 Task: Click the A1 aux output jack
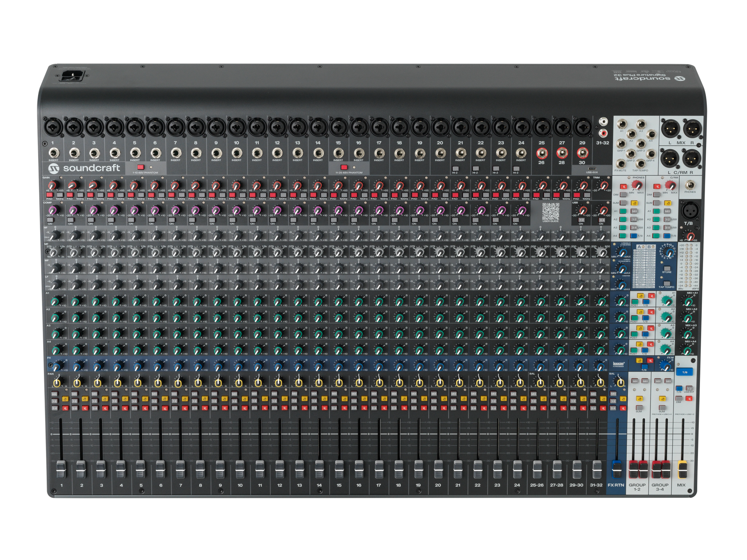(x=622, y=124)
